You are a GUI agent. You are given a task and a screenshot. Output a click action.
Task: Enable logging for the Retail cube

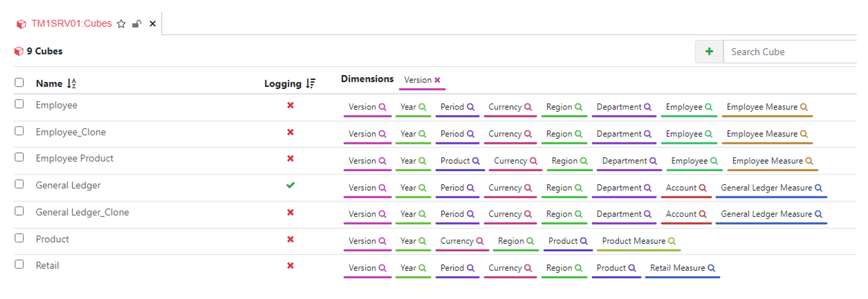pyautogui.click(x=290, y=266)
